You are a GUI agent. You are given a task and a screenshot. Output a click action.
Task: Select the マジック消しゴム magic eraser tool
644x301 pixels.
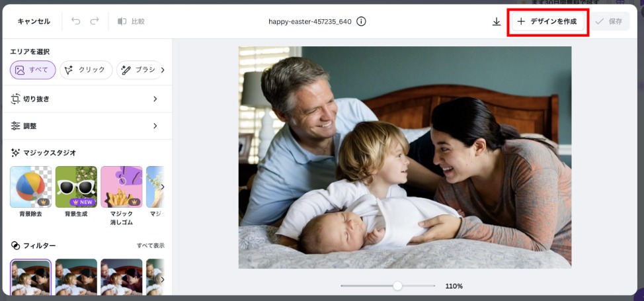(122, 187)
